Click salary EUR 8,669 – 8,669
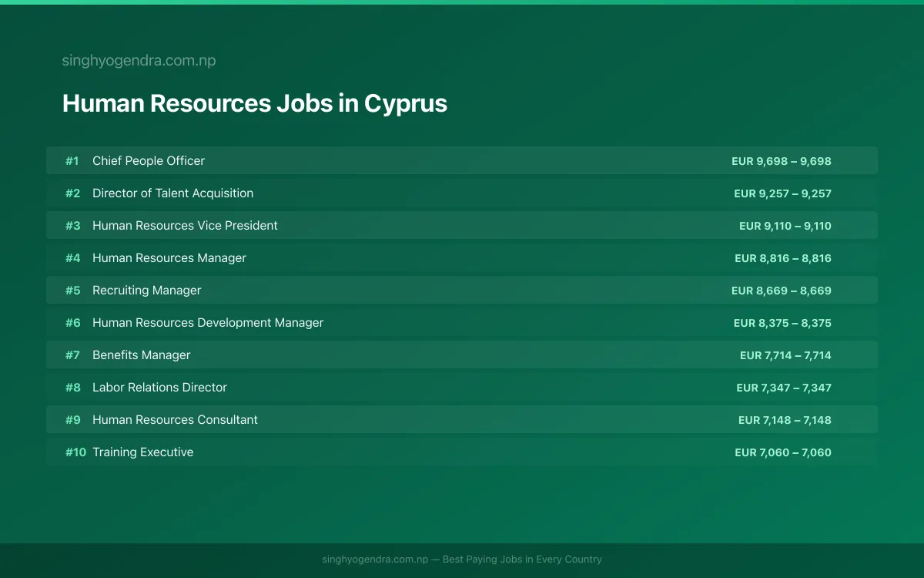Viewport: 924px width, 578px height. (782, 291)
